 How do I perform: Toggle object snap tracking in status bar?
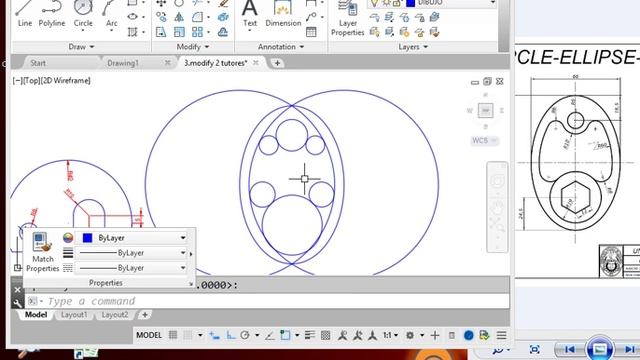point(270,336)
